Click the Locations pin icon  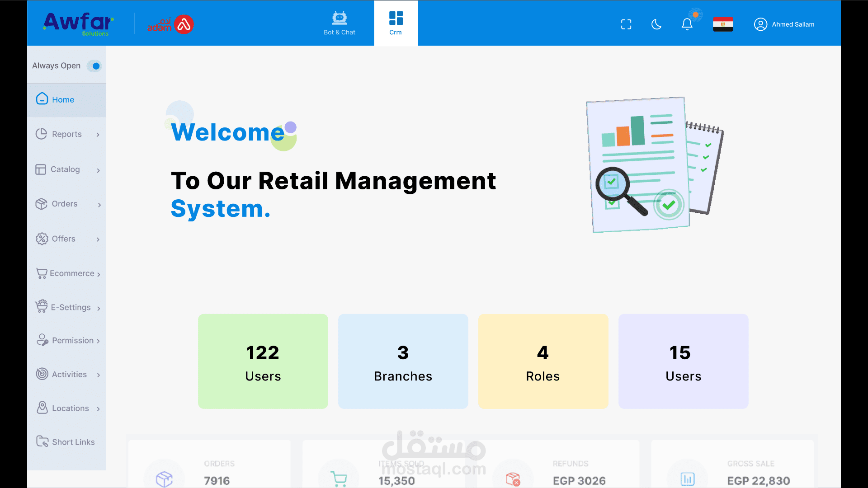coord(42,408)
